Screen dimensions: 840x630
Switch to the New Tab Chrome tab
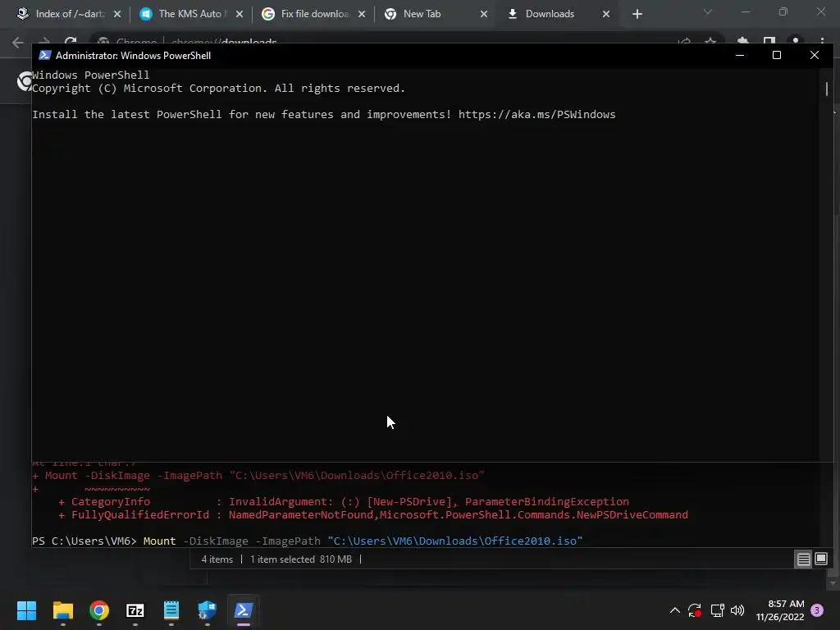(431, 14)
